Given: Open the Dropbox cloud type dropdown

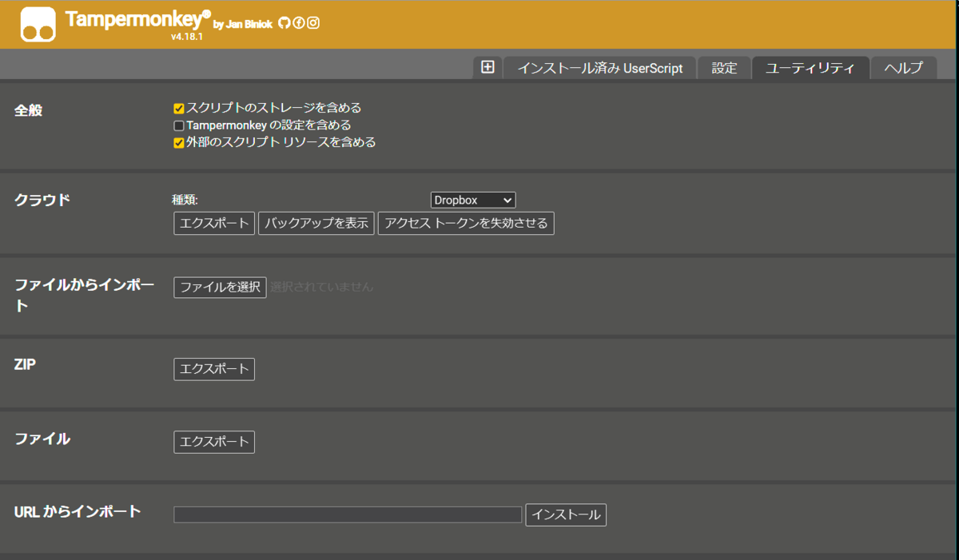Looking at the screenshot, I should pyautogui.click(x=473, y=200).
